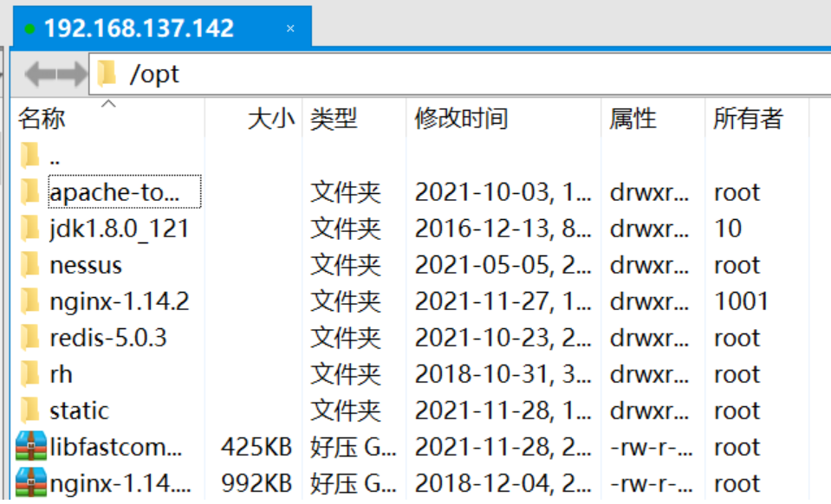Viewport: 831px width, 504px height.
Task: Click drwxr... attribute in rh row
Action: coord(649,374)
